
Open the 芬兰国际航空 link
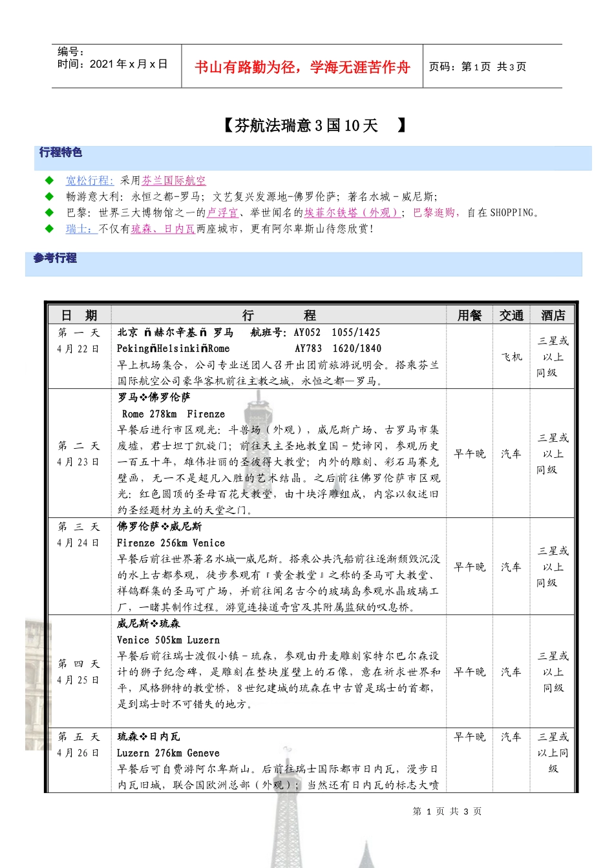(x=174, y=181)
